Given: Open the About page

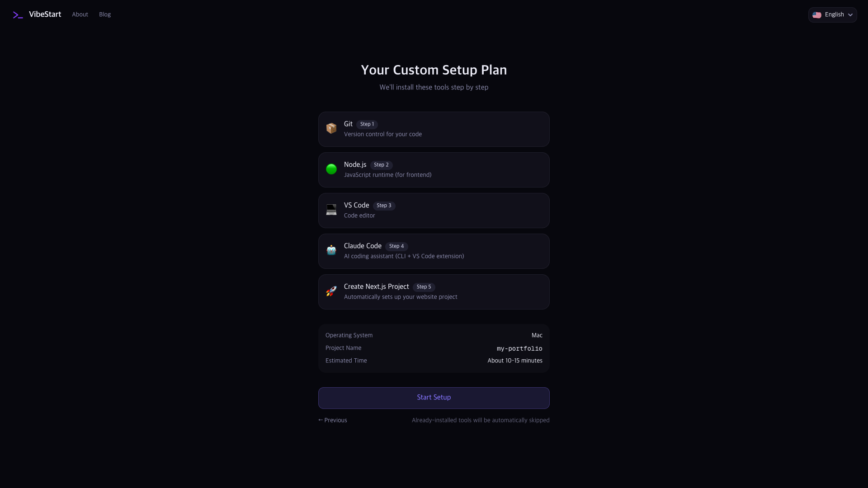Looking at the screenshot, I should [80, 14].
